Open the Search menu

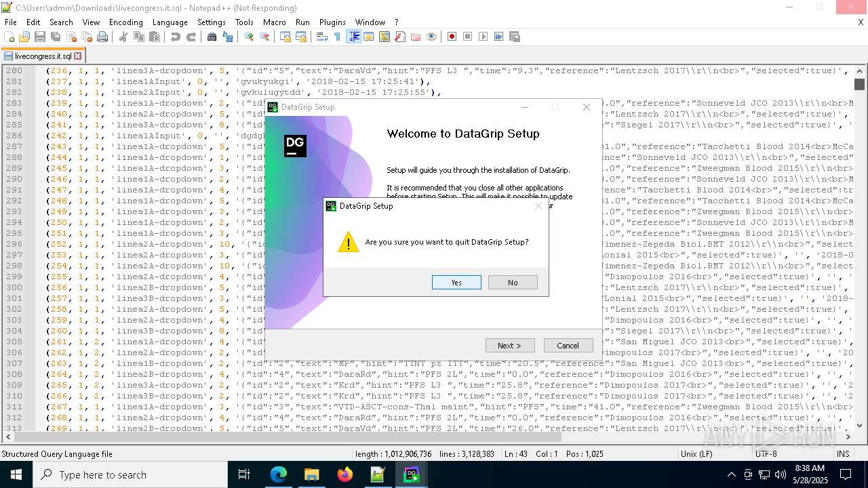pos(61,22)
